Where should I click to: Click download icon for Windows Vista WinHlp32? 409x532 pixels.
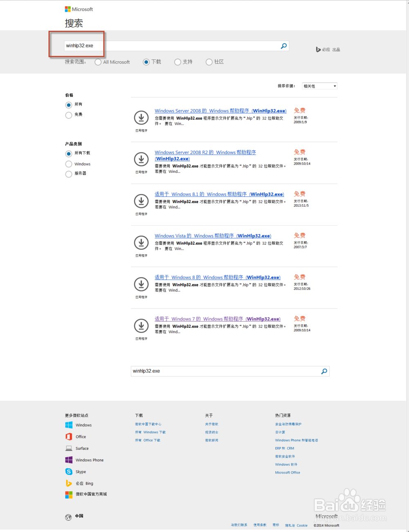point(141,243)
